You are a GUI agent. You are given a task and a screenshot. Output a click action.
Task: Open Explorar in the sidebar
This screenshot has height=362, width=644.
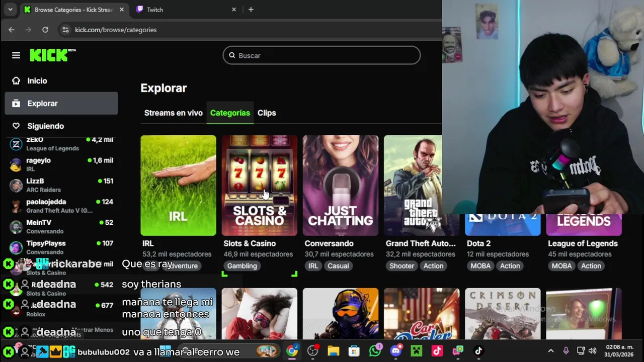pyautogui.click(x=61, y=103)
